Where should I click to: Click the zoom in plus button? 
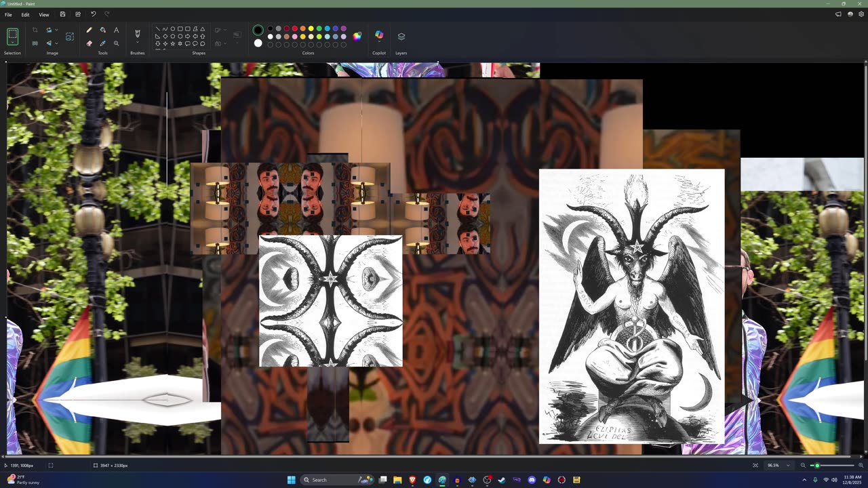[x=861, y=466]
